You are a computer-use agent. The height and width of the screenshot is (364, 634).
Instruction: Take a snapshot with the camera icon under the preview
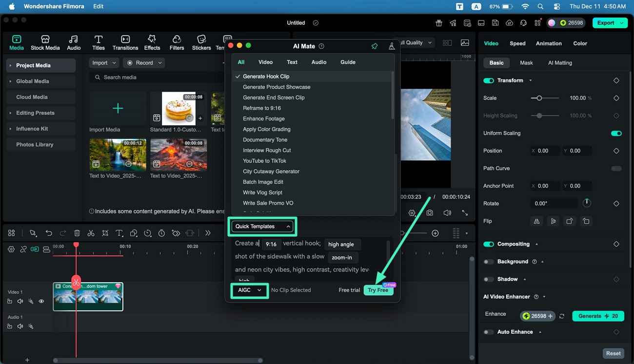pyautogui.click(x=429, y=213)
